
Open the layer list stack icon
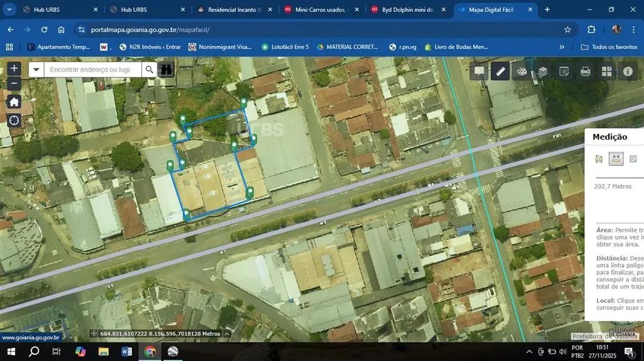[x=543, y=71]
